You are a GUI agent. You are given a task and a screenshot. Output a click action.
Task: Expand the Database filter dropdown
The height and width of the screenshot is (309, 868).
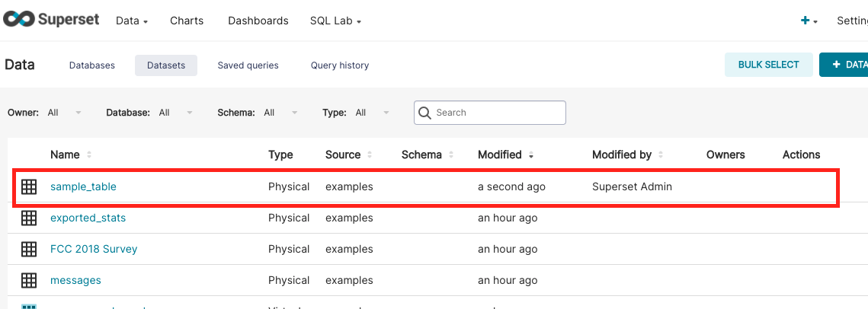(x=189, y=113)
